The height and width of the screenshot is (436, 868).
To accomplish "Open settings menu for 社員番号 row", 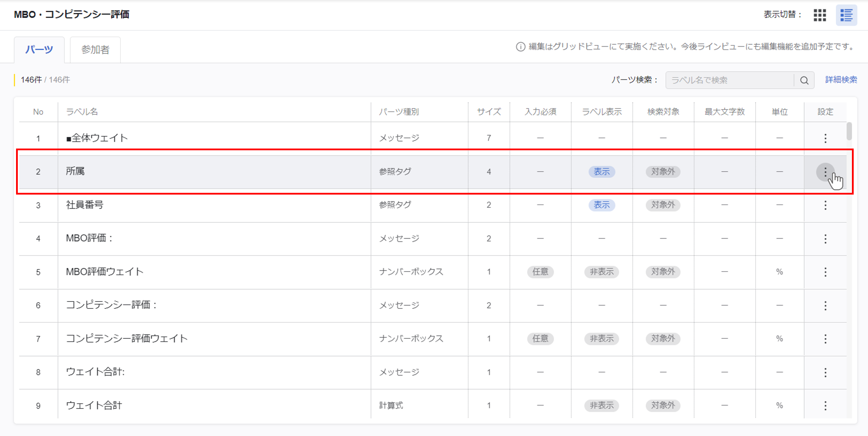I will click(x=825, y=205).
